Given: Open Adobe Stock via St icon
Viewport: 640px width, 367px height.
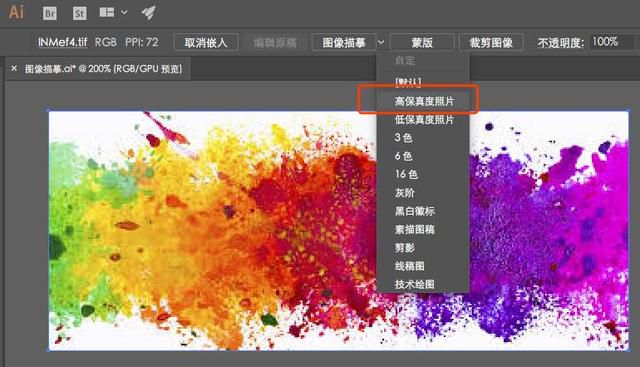Looking at the screenshot, I should point(80,13).
